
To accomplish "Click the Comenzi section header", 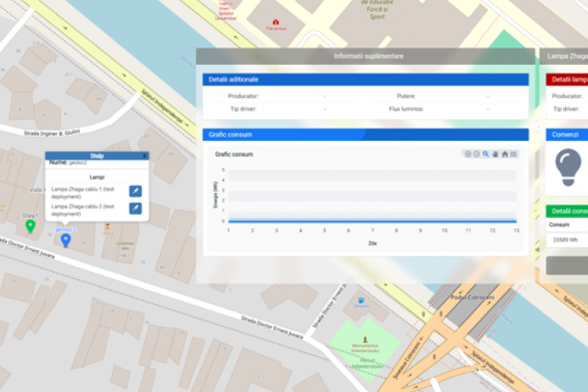I will (567, 135).
